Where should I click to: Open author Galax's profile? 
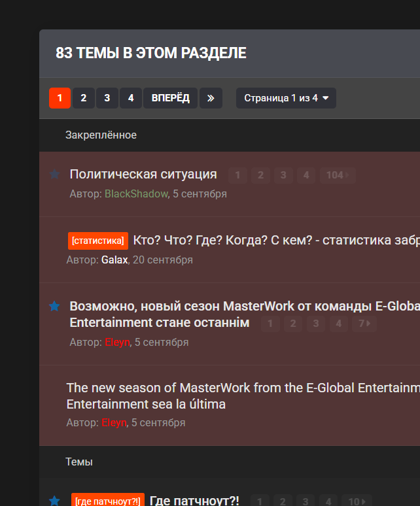[x=114, y=260]
